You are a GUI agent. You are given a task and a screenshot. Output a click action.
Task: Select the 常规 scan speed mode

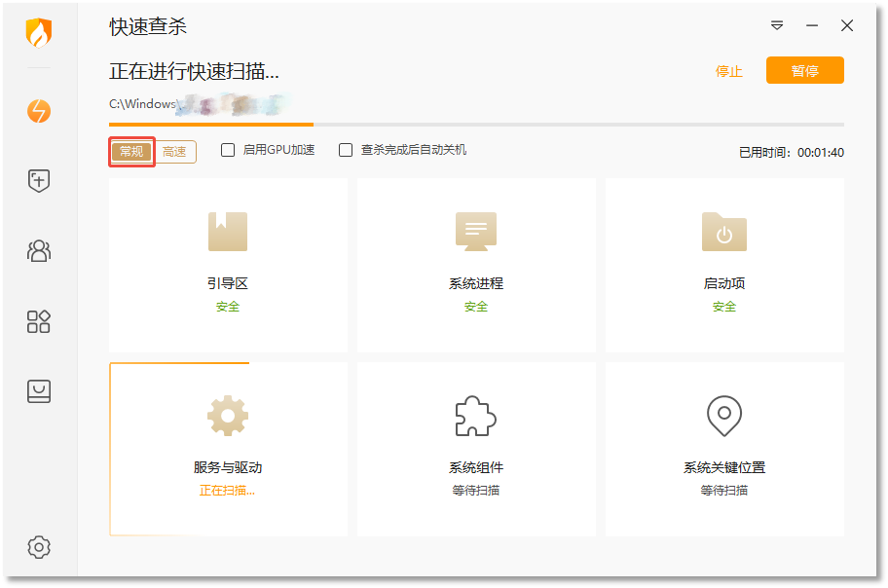pyautogui.click(x=131, y=152)
